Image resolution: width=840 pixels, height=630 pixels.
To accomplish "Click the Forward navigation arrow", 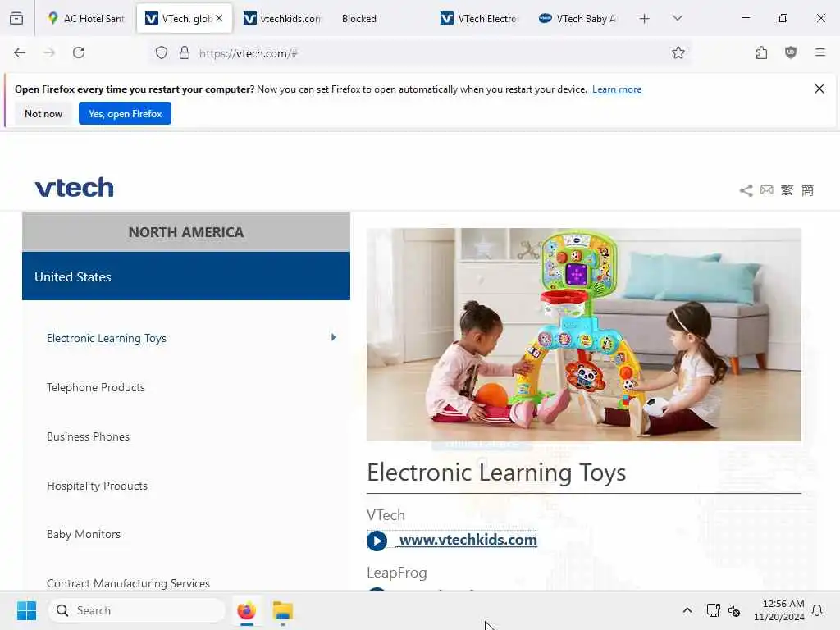I will tap(49, 52).
